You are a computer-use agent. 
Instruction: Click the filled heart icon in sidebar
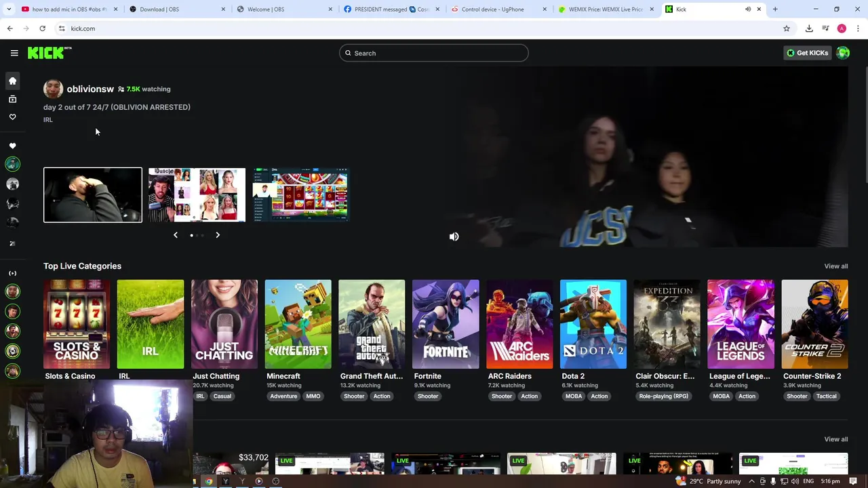tap(12, 146)
